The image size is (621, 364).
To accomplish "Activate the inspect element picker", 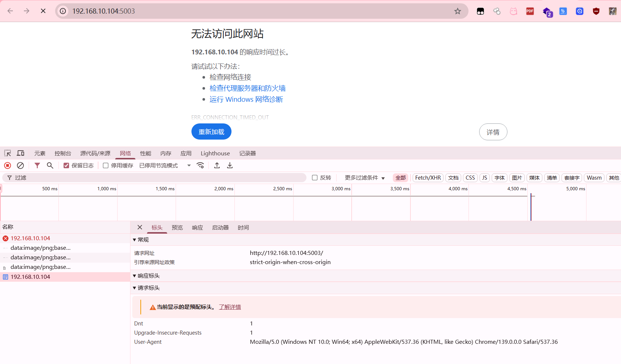I will pyautogui.click(x=8, y=153).
